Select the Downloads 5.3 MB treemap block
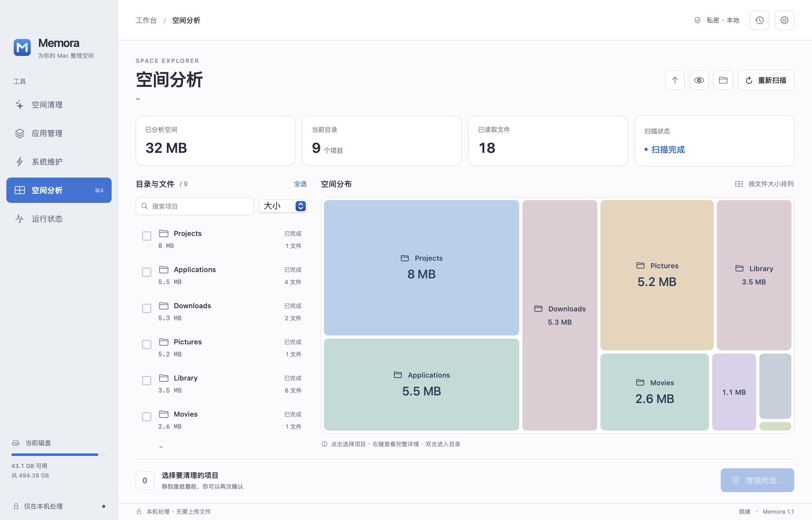The height and width of the screenshot is (520, 812). pyautogui.click(x=560, y=315)
